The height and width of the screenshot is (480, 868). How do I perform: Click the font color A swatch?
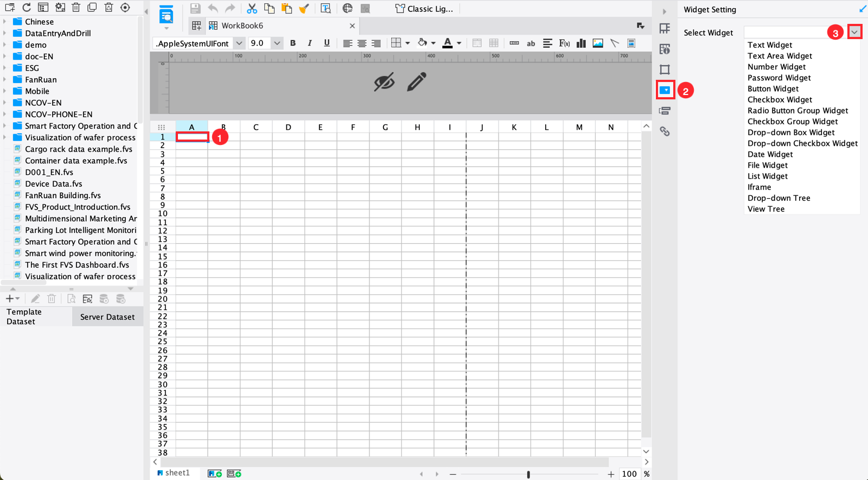[448, 43]
